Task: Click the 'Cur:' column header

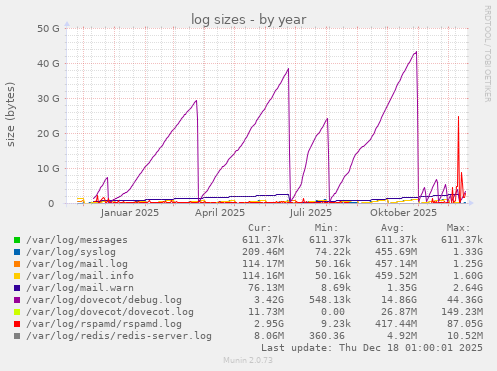Action: click(260, 228)
